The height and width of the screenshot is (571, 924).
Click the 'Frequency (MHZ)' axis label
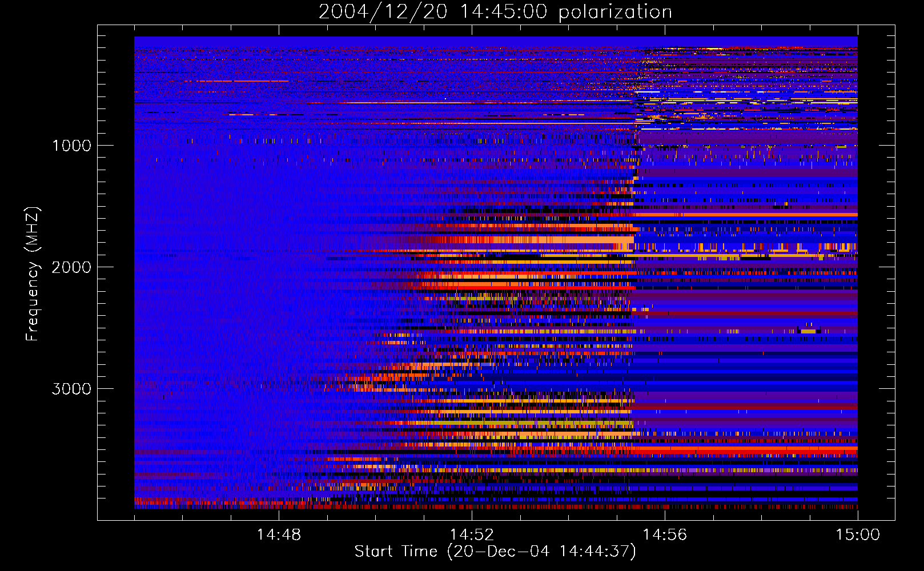point(33,274)
